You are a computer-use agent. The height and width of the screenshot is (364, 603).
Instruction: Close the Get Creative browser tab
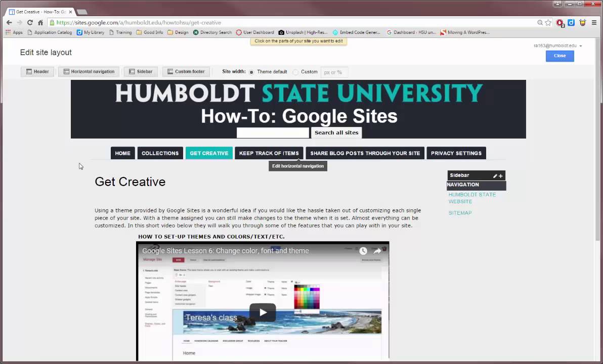tap(70, 12)
